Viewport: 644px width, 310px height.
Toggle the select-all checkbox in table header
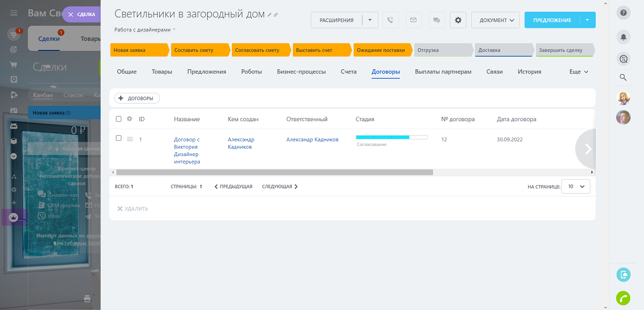pyautogui.click(x=119, y=119)
